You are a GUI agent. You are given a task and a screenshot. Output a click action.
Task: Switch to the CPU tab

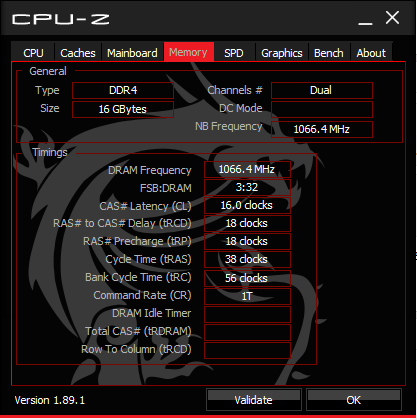pyautogui.click(x=33, y=52)
